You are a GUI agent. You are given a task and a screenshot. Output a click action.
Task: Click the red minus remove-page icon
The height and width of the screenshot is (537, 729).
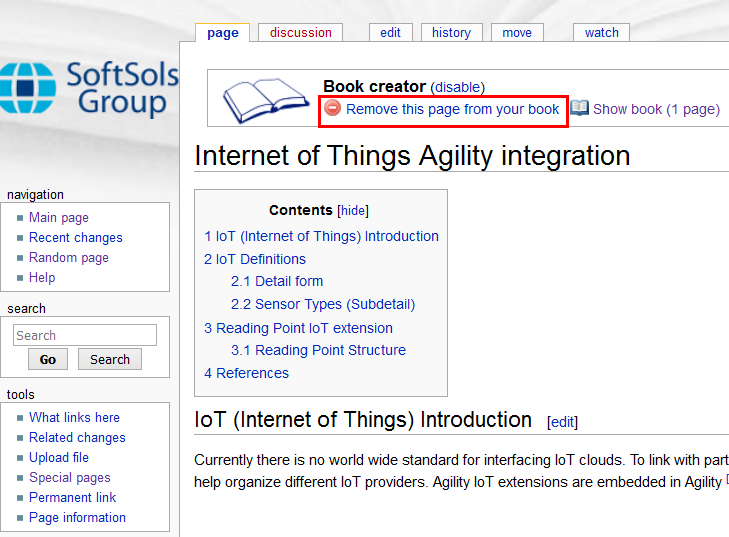(x=332, y=109)
